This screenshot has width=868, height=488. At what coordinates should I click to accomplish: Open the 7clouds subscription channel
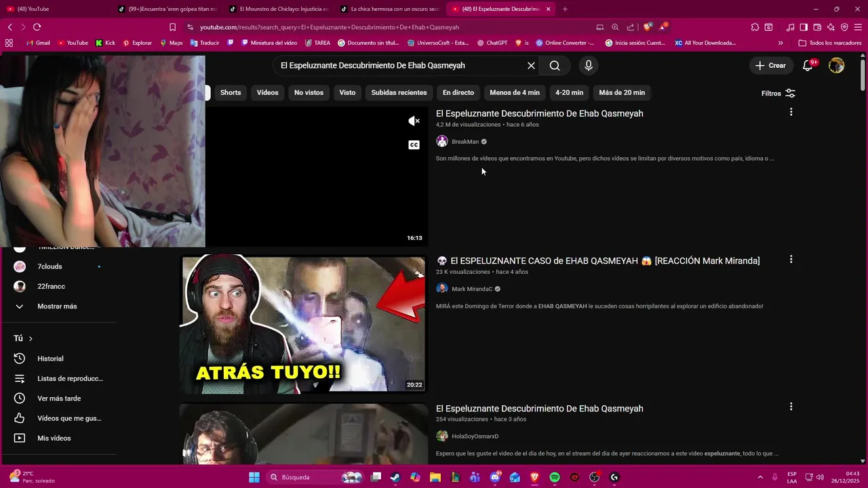[x=50, y=266]
